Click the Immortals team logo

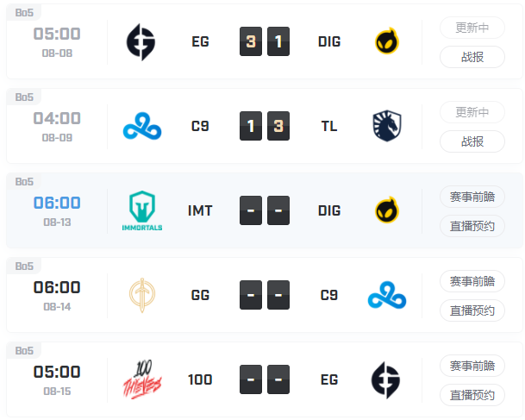coord(142,210)
